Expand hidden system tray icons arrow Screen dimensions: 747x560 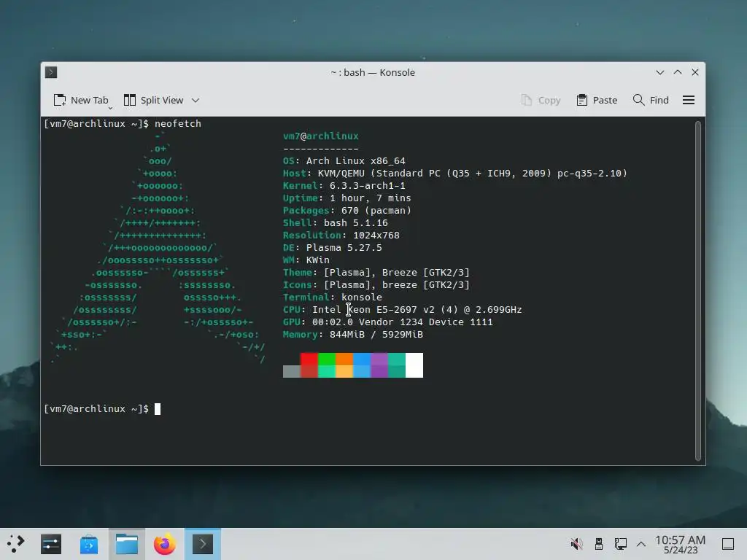641,544
